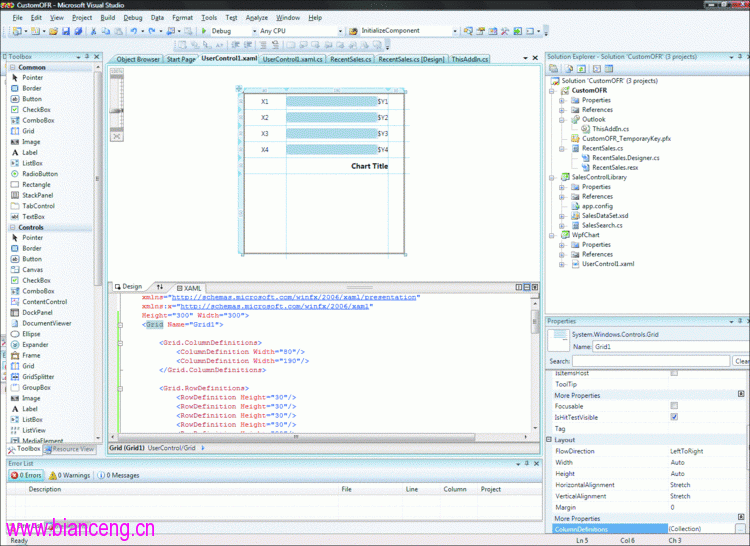Open the Analyze menu

(257, 18)
